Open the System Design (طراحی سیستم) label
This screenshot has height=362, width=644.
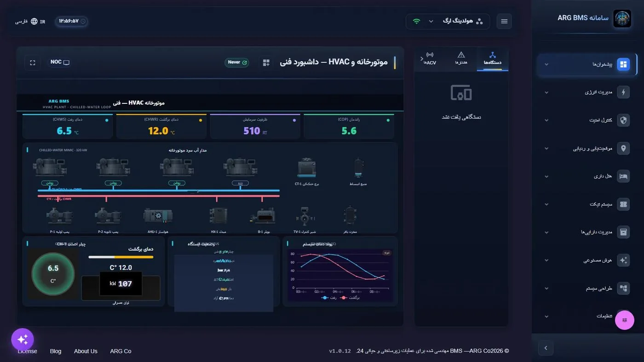(599, 288)
